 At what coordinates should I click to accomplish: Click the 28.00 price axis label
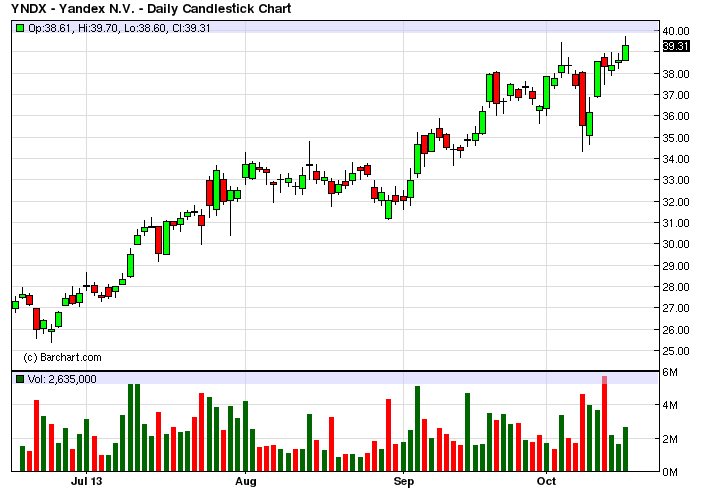click(676, 287)
